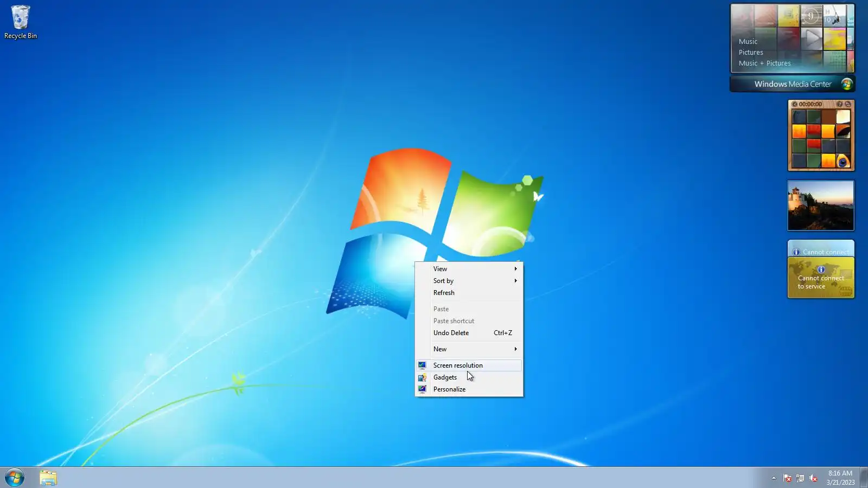Show hidden notification area icons
The width and height of the screenshot is (868, 488).
pyautogui.click(x=774, y=478)
